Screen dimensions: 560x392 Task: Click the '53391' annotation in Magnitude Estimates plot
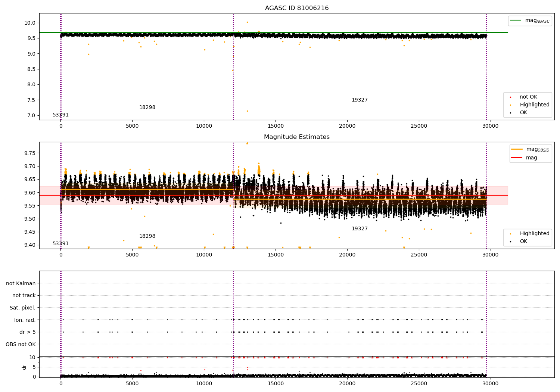(60, 244)
